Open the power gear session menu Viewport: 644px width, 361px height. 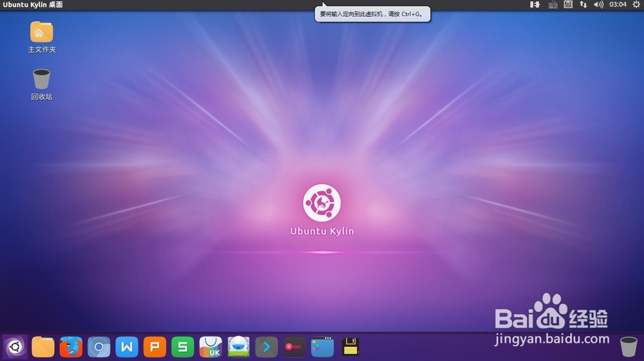(636, 5)
